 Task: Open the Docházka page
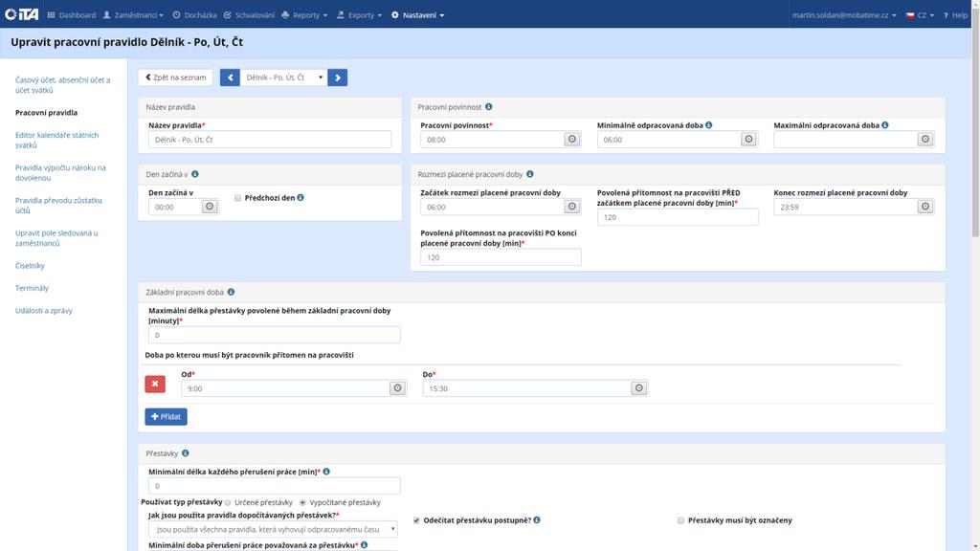(195, 15)
